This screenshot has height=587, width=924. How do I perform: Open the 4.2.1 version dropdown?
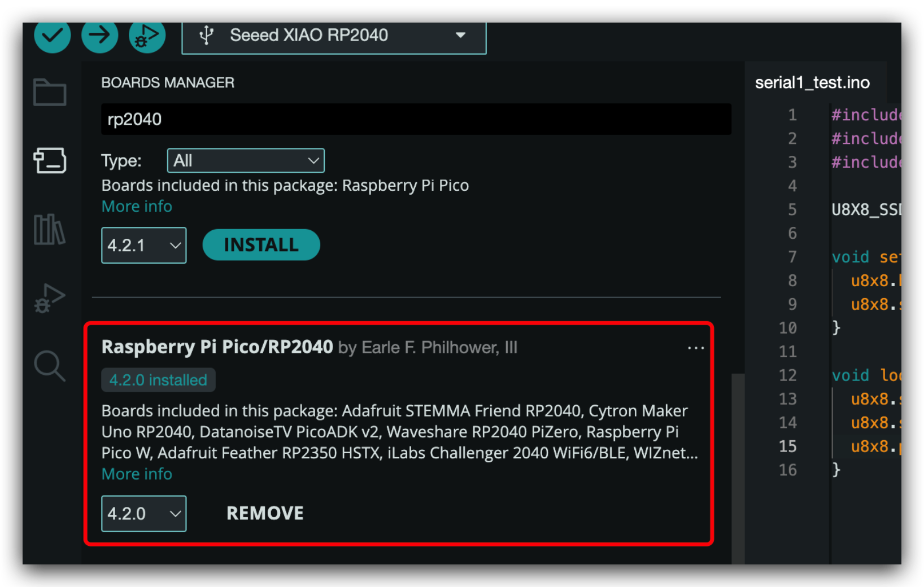(144, 246)
